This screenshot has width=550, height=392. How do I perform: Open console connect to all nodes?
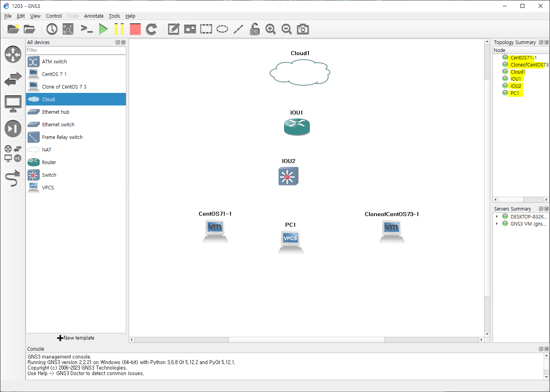pyautogui.click(x=87, y=29)
